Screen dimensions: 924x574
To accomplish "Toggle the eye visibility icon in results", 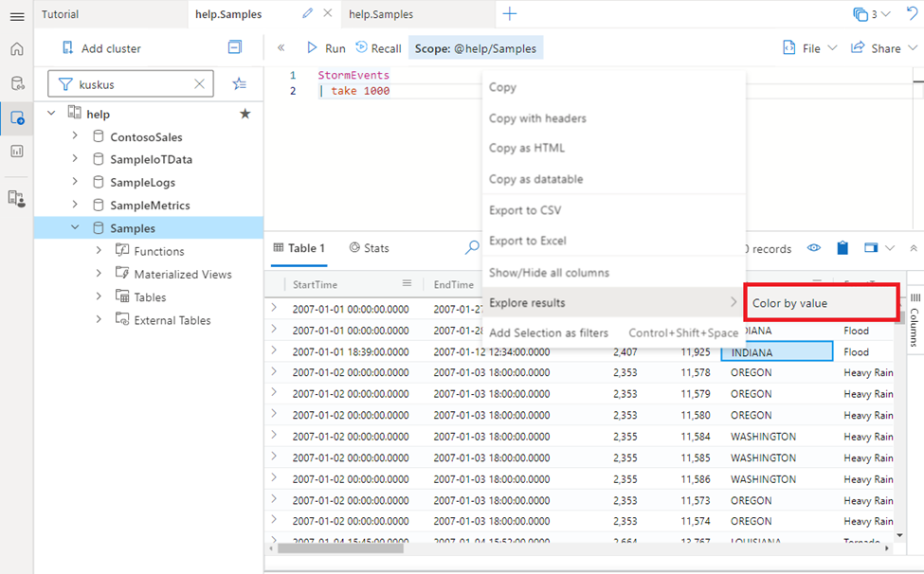I will pos(814,248).
